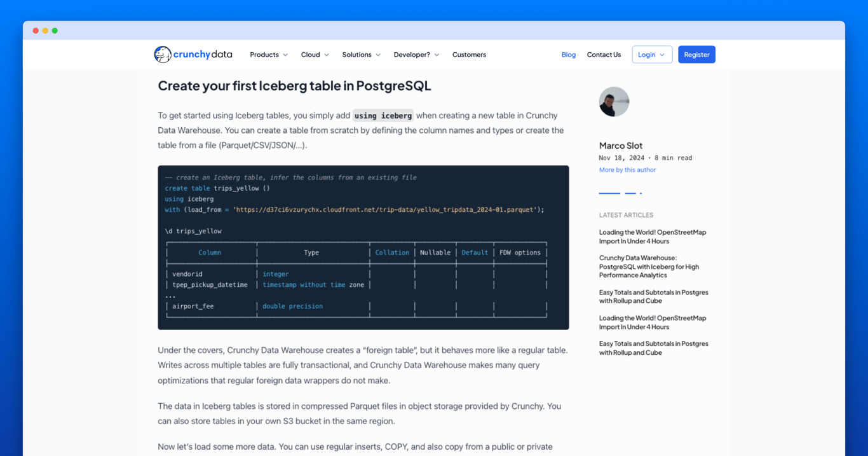The width and height of the screenshot is (868, 456).
Task: Click the LATEST ARTICLES sidebar label
Action: pos(626,215)
